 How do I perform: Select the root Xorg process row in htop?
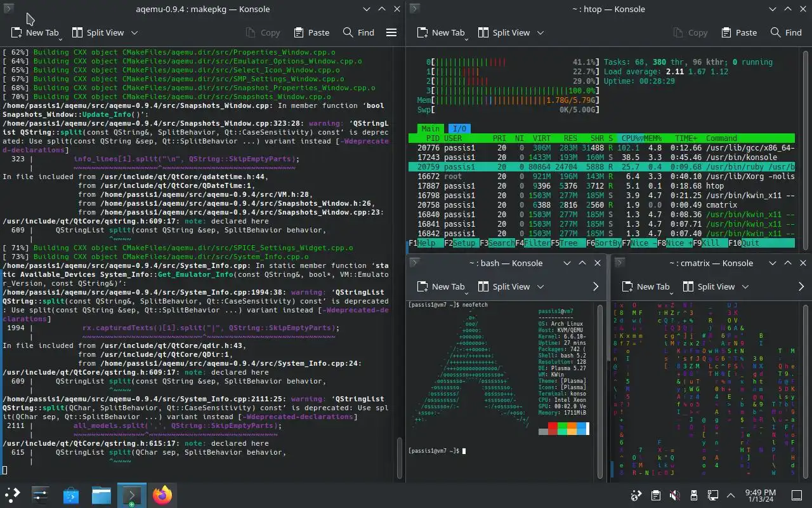click(x=601, y=177)
